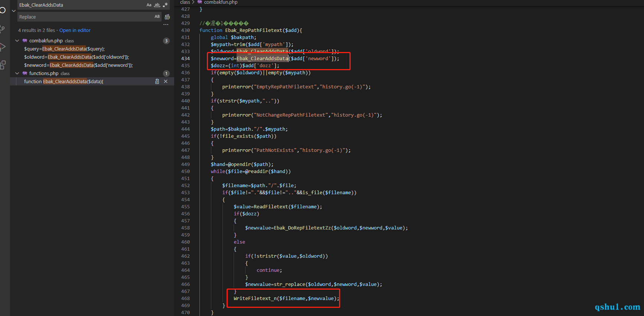644x316 pixels.
Task: Collapse the replace field with chevron
Action: [x=14, y=11]
